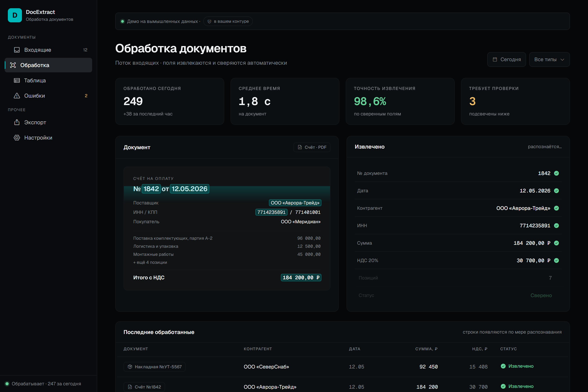Click highlighted ИНН 7714235891 in invoice

click(271, 212)
